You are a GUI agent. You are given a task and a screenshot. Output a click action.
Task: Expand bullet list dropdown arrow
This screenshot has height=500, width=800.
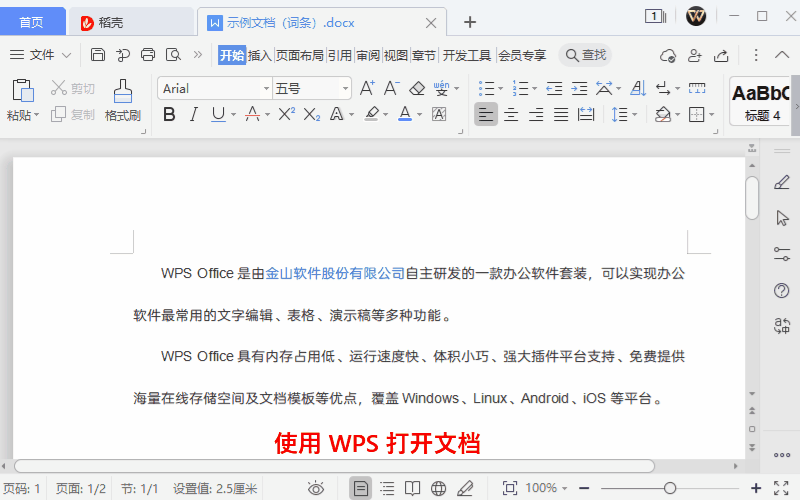click(501, 89)
